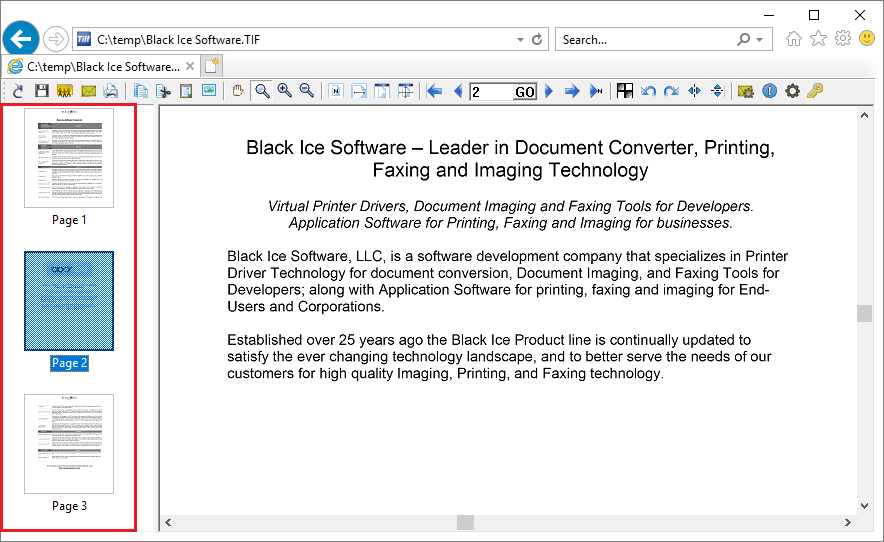The height and width of the screenshot is (542, 884).
Task: Click the Print icon in viewer toolbar
Action: click(111, 91)
